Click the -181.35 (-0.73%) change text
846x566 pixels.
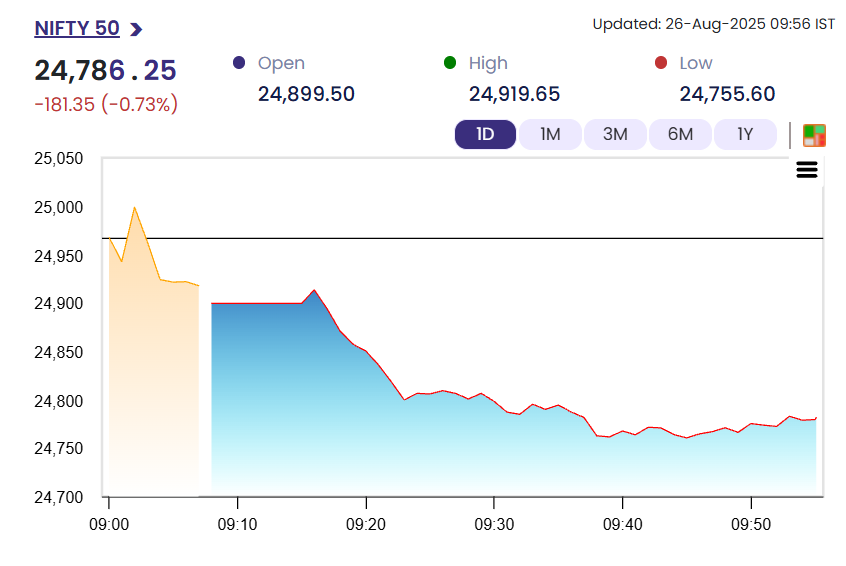tap(106, 104)
